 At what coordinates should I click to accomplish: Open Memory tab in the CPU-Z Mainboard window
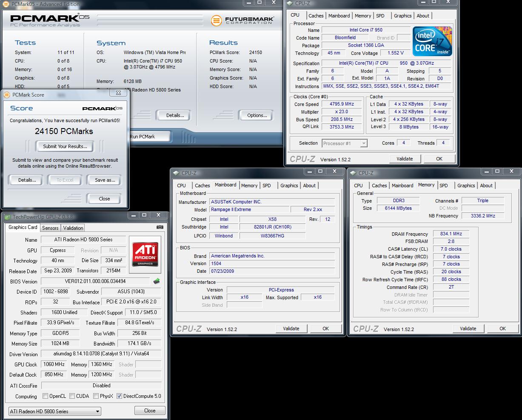tap(249, 186)
